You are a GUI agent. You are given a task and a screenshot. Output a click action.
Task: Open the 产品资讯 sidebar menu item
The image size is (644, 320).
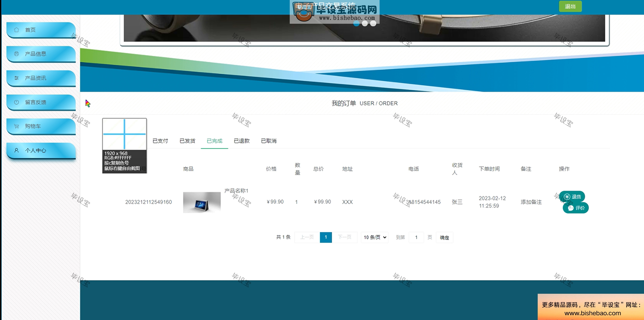tap(41, 78)
